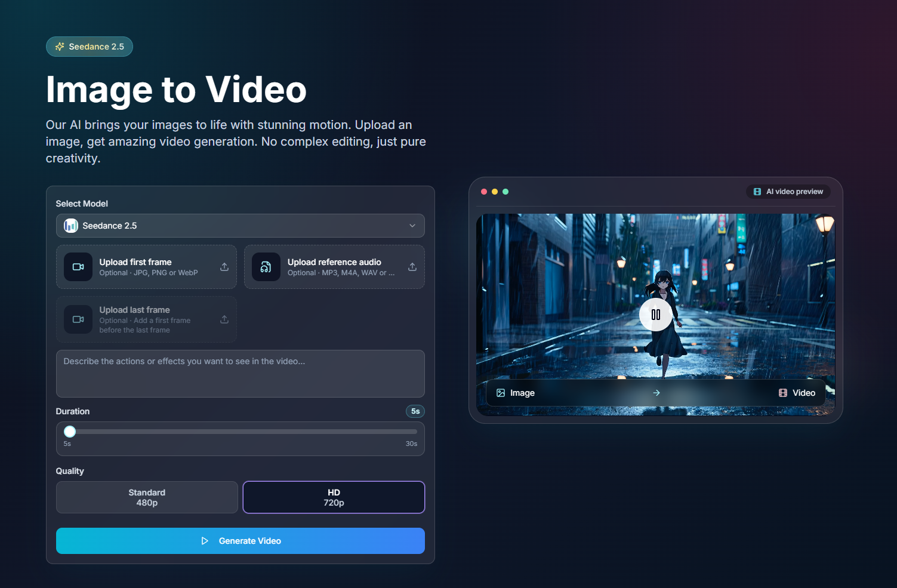Click the green dot in preview window
The width and height of the screenshot is (897, 588).
coord(505,192)
